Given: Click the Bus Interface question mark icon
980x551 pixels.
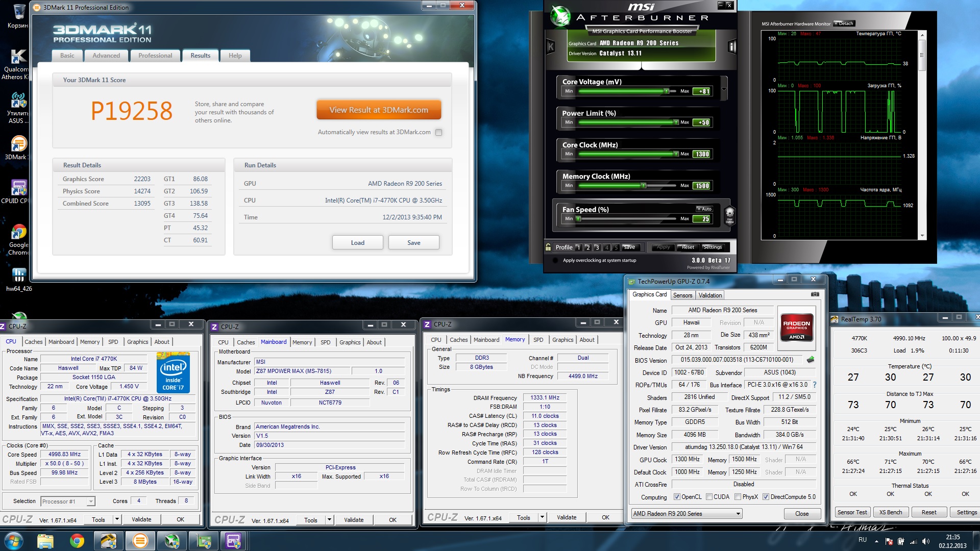Looking at the screenshot, I should (x=814, y=385).
